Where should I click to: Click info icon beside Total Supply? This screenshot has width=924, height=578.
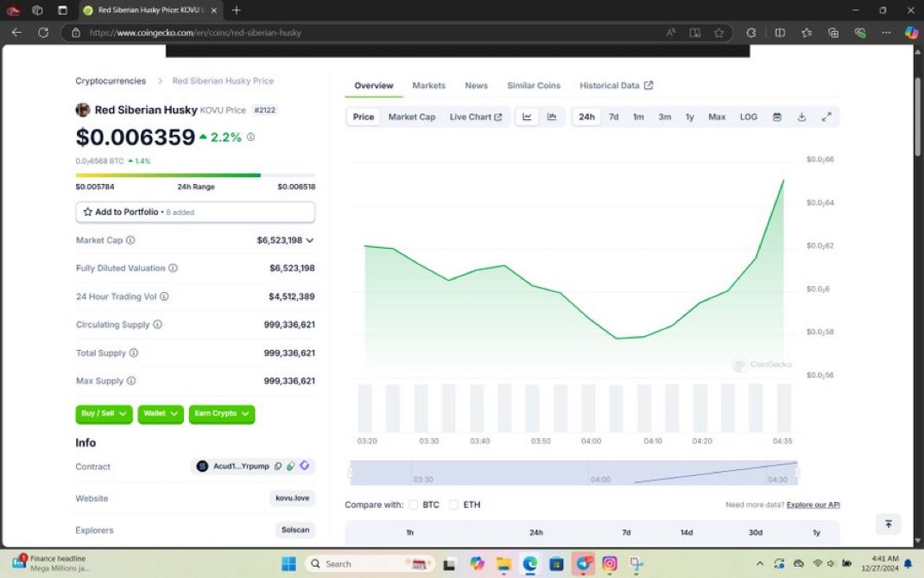pyautogui.click(x=134, y=353)
